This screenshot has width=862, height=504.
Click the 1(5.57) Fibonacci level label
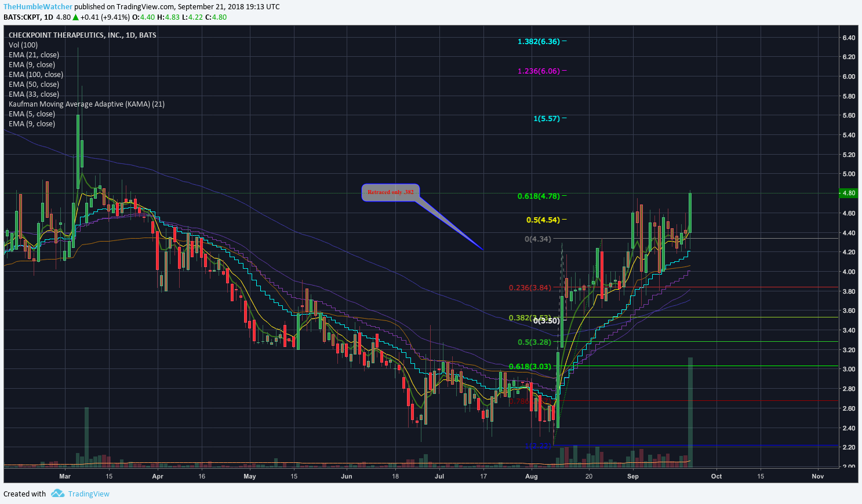547,119
